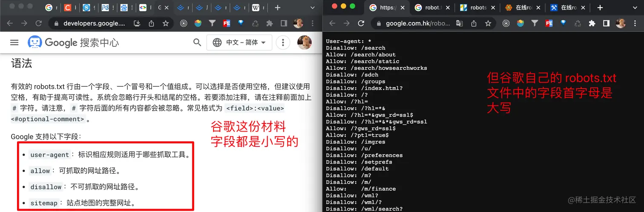Expand the 中文 – 简体 language dropdown
The width and height of the screenshot is (644, 212).
tap(239, 42)
